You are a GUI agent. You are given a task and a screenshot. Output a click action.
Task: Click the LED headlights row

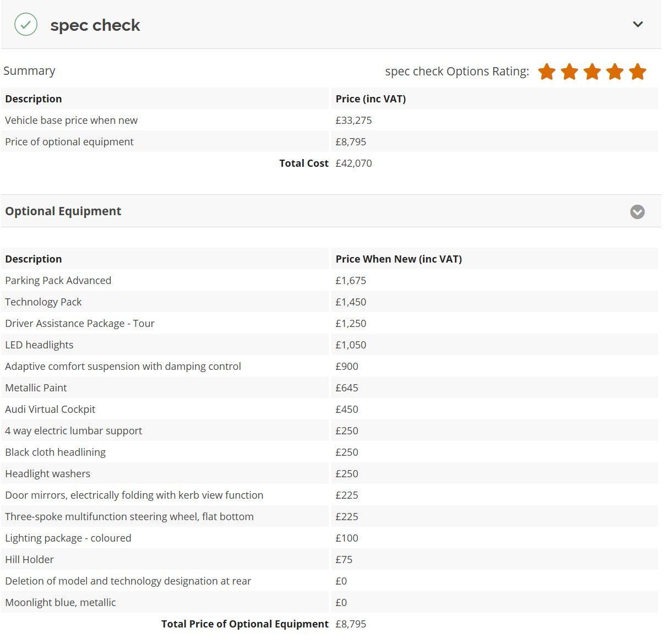pos(39,345)
